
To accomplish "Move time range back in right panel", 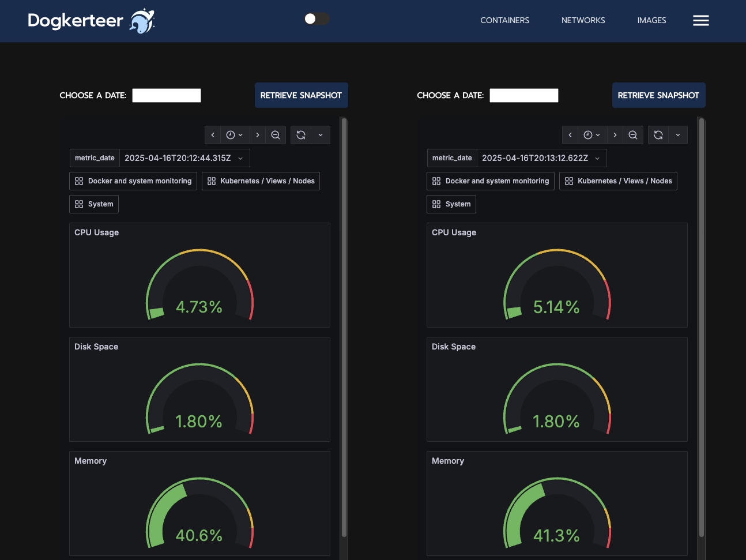I will point(570,135).
